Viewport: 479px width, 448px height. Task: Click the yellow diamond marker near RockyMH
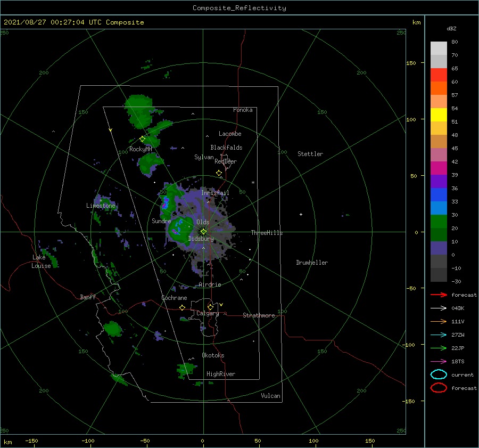[x=142, y=139]
